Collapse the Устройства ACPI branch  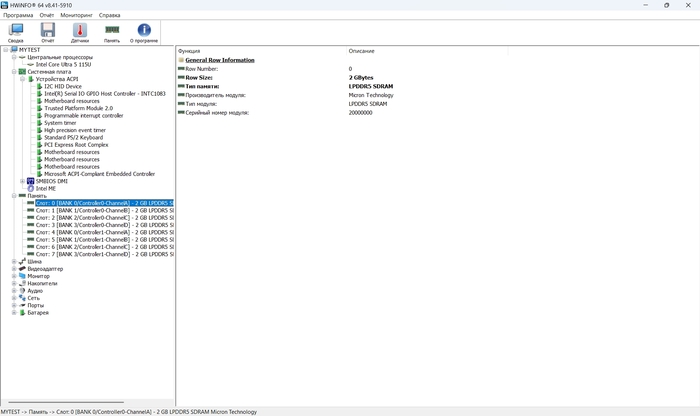pos(22,79)
